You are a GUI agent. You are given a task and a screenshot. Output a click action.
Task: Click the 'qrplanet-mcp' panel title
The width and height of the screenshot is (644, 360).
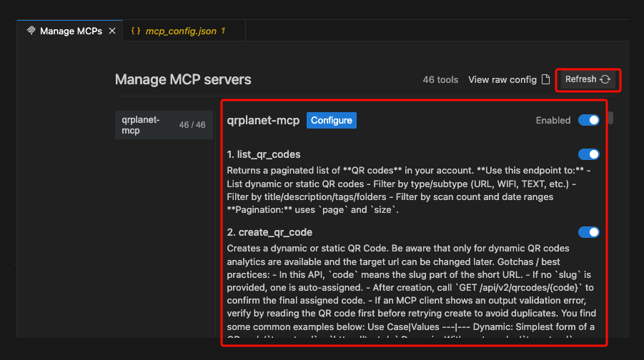click(263, 120)
